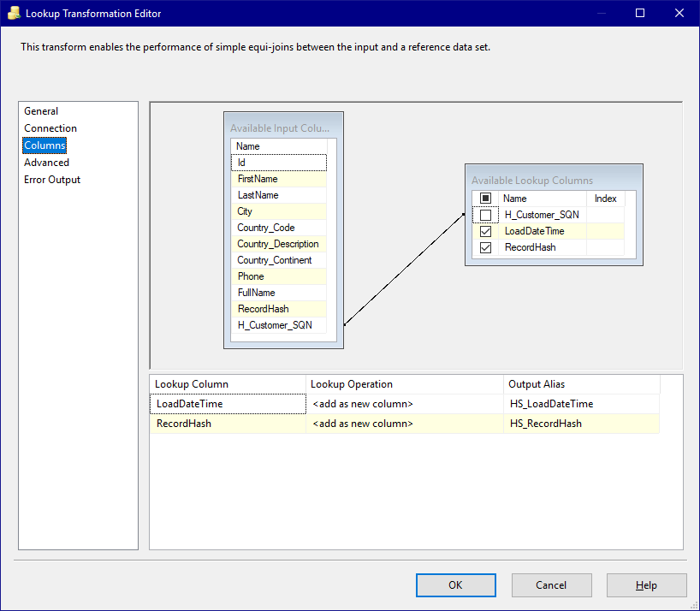This screenshot has height=611, width=700.
Task: Toggle the select-all lookup columns checkbox
Action: click(485, 199)
